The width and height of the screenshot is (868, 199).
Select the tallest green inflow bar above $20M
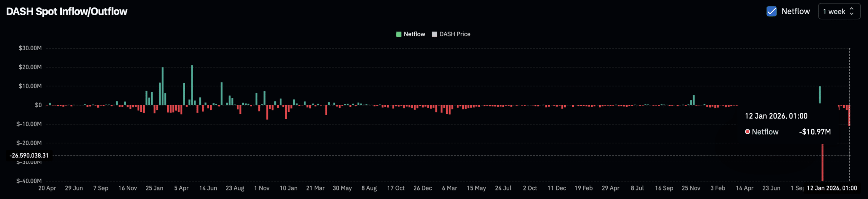pos(192,85)
